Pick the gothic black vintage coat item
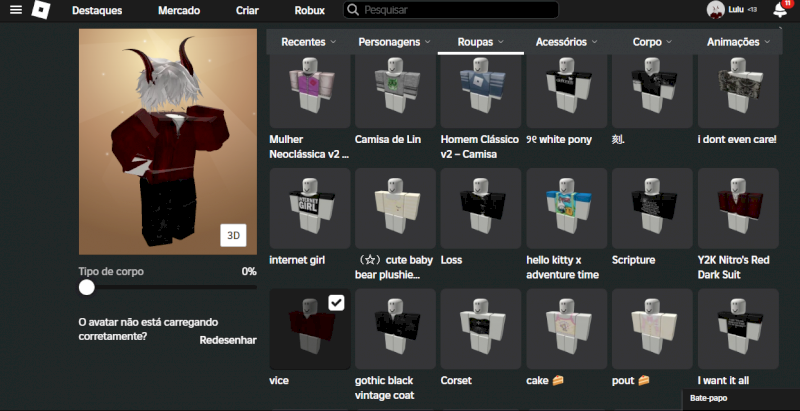This screenshot has width=800, height=411. click(395, 329)
